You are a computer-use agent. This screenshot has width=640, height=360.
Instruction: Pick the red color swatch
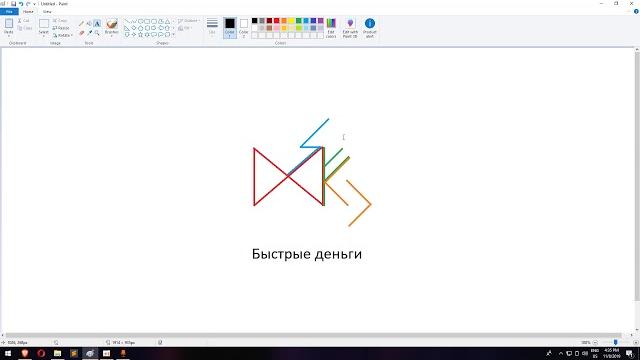pos(276,21)
